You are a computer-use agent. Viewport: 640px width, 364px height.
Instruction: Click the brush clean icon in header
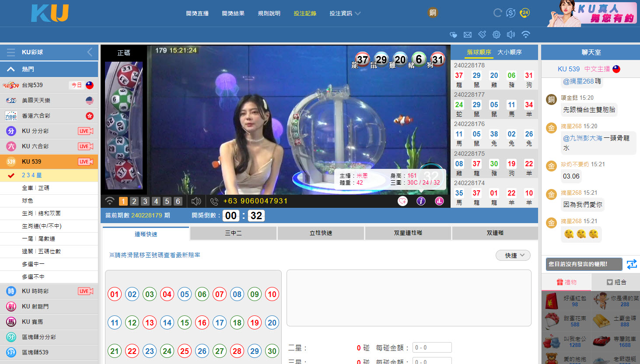tap(482, 34)
